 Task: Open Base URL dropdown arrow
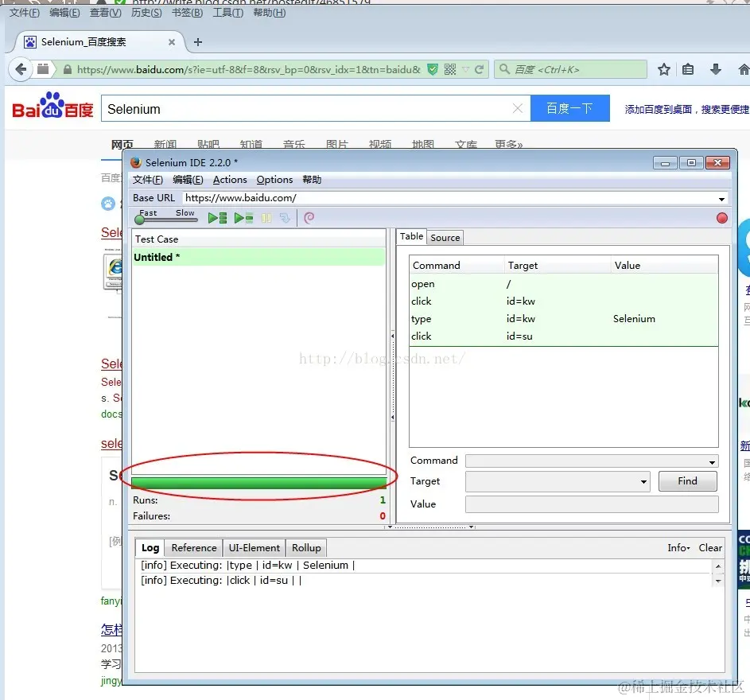click(x=721, y=199)
